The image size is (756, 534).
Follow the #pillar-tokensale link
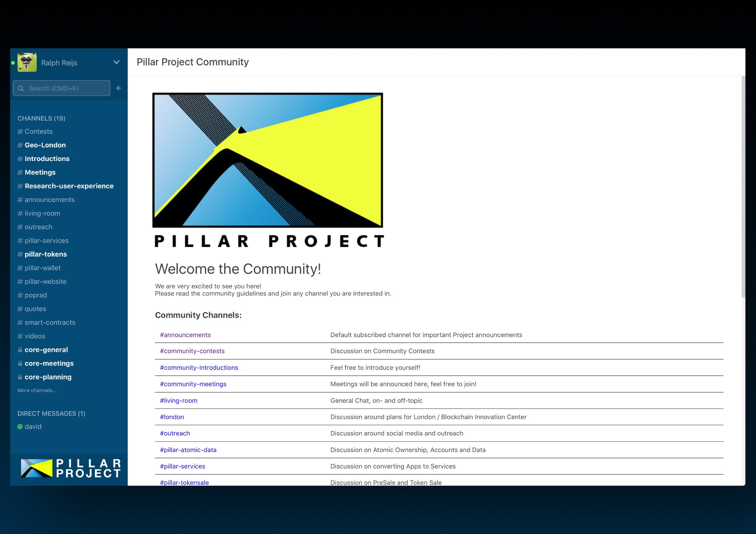184,483
